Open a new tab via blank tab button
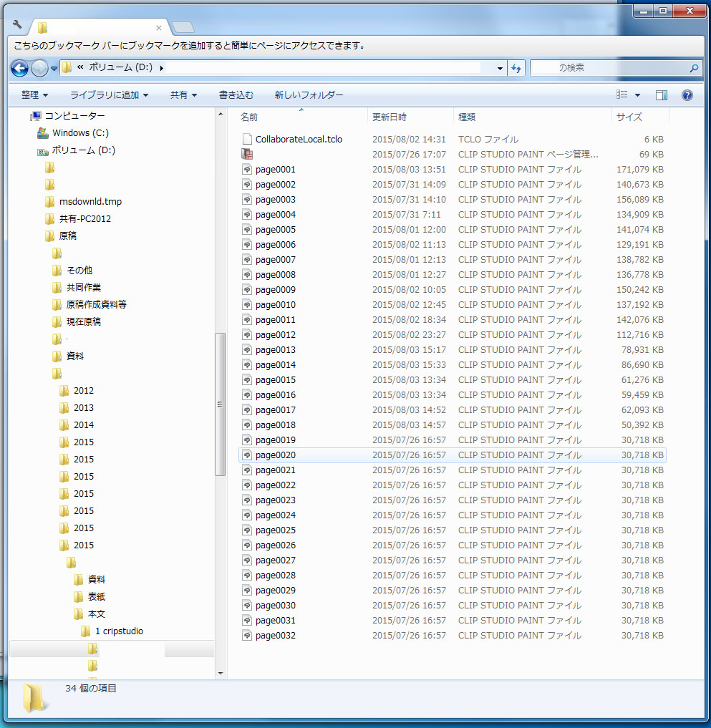The width and height of the screenshot is (711, 728). [x=183, y=27]
